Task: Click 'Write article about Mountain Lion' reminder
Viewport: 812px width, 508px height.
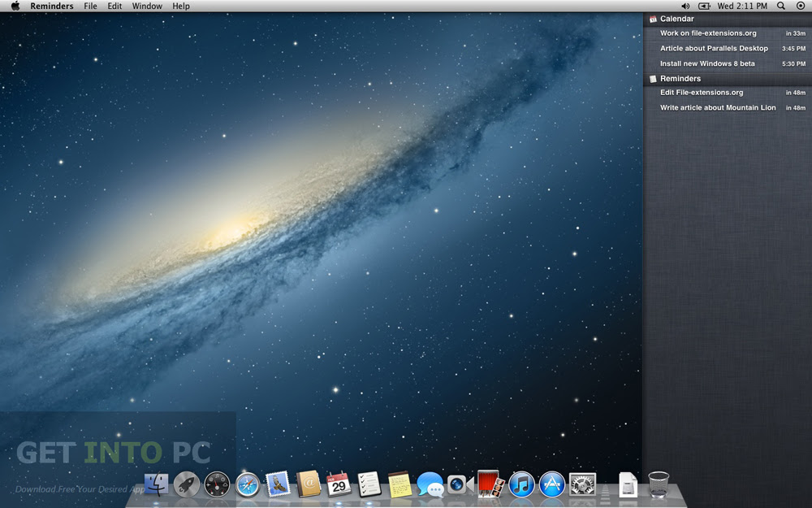Action: (718, 107)
